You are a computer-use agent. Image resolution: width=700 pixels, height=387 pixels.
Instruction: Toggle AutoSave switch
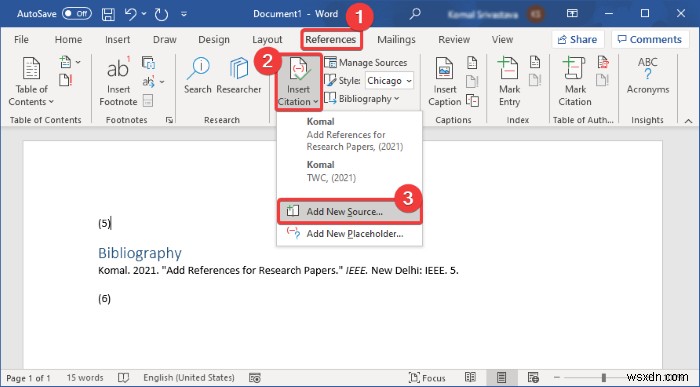point(76,14)
